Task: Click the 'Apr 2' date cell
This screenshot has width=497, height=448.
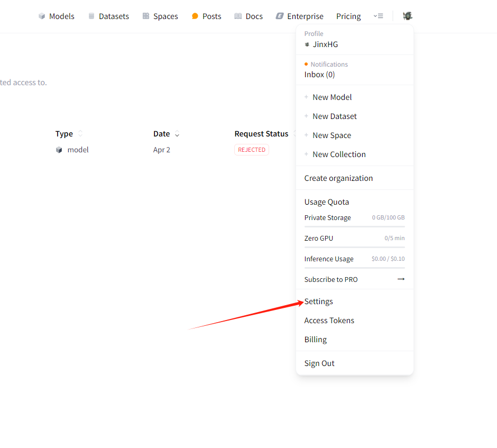Action: (x=162, y=150)
